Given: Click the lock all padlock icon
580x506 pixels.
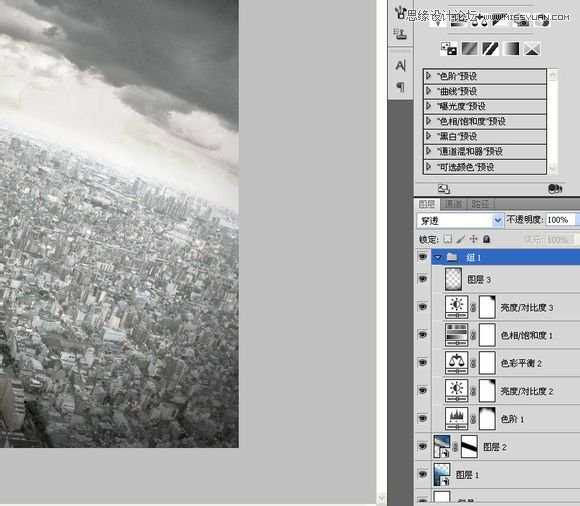Looking at the screenshot, I should [x=487, y=239].
